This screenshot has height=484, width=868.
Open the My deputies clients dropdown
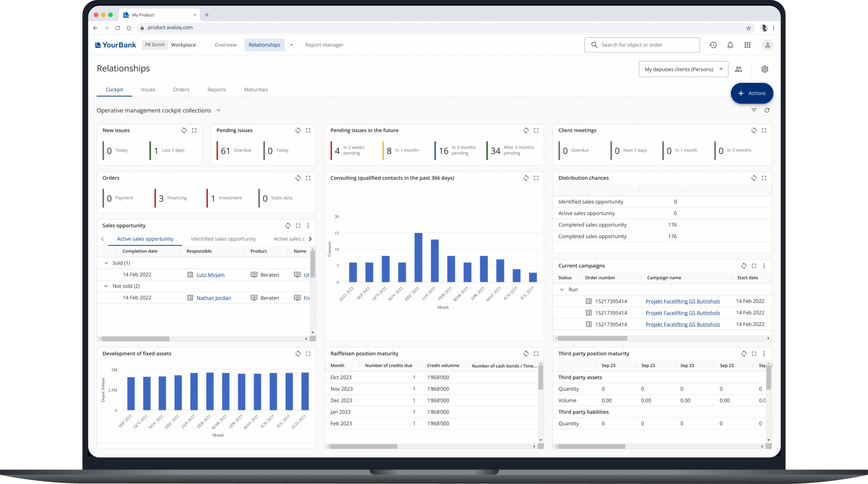(x=683, y=69)
